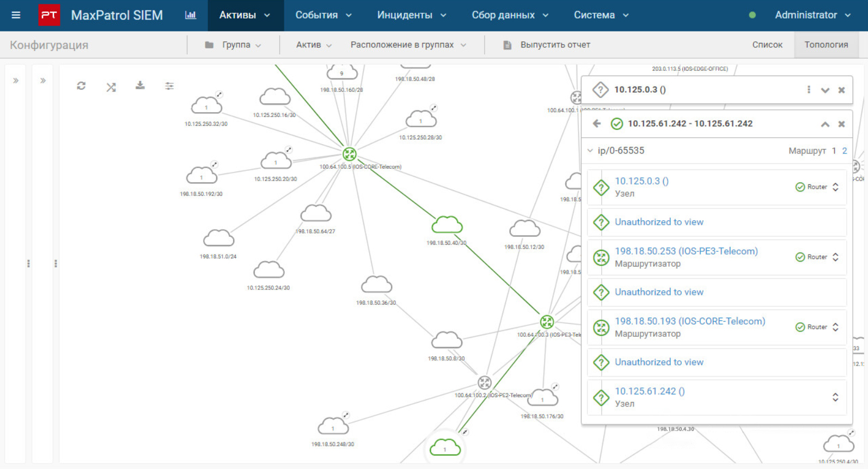
Task: Open the События menu
Action: pos(324,15)
